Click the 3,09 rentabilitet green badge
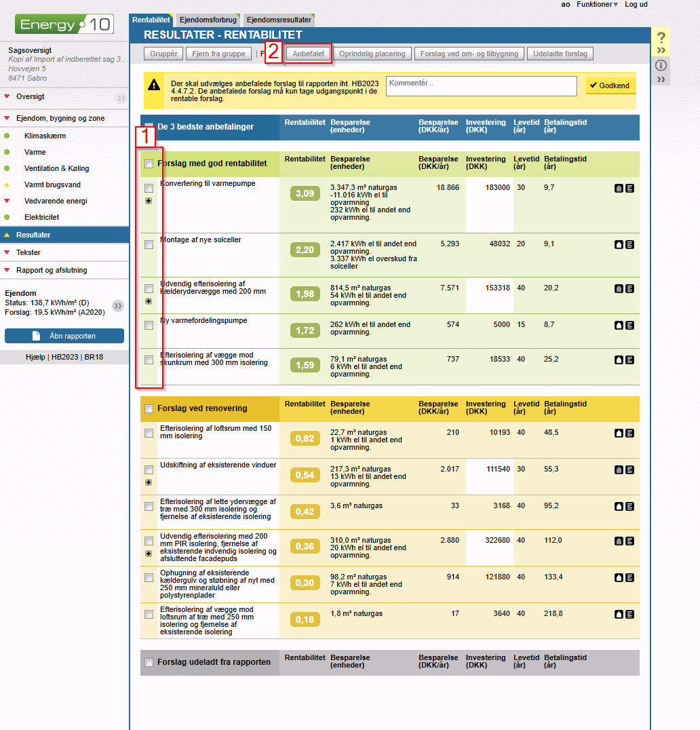Viewport: 700px width, 730px height. 305,193
